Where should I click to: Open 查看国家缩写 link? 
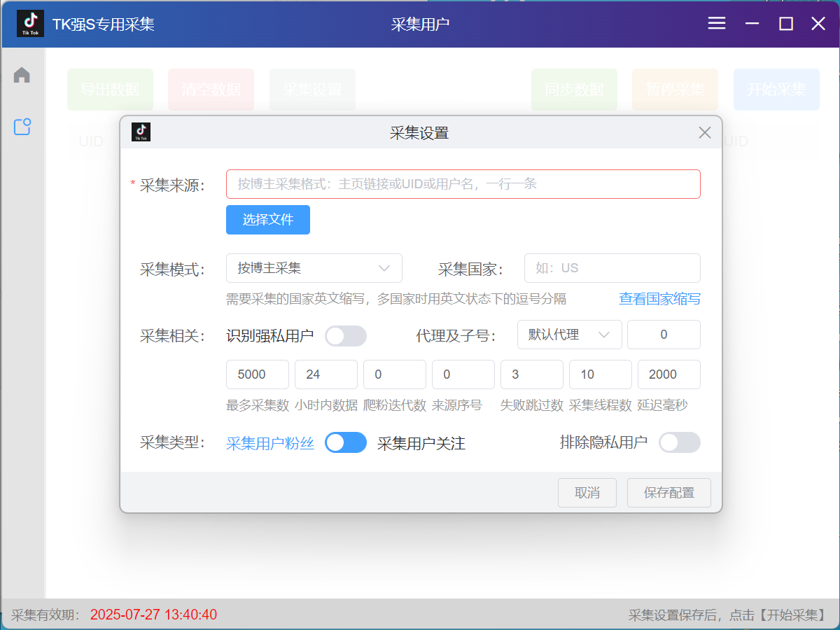coord(659,300)
